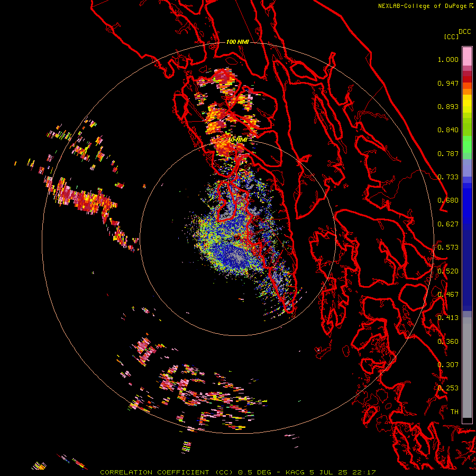This screenshot has width=476, height=476.
Task: Click the 100 NMI range ring label
Action: (237, 42)
